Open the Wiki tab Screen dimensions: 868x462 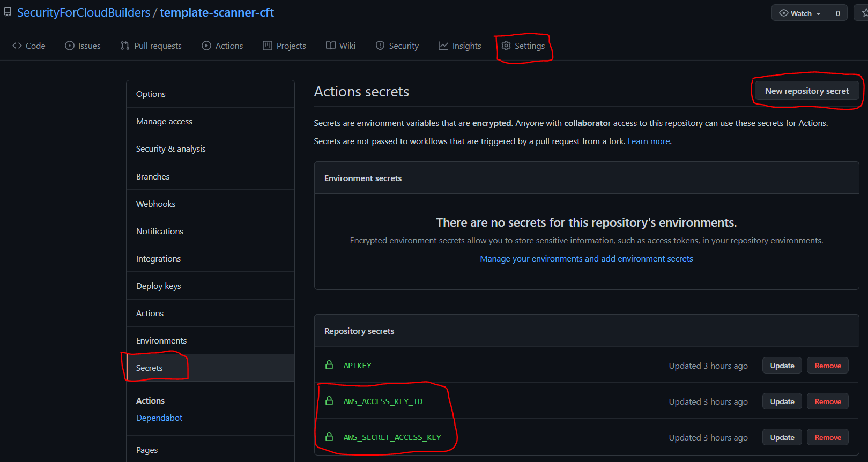pos(341,46)
